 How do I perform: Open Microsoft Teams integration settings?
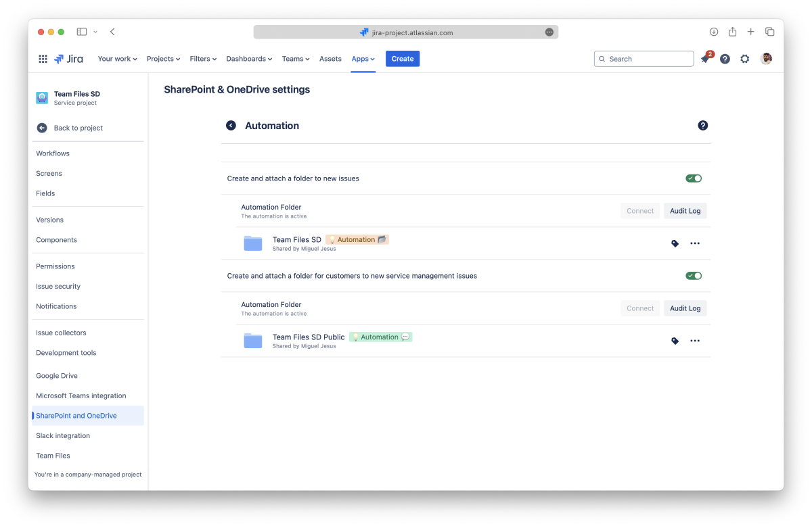(81, 395)
